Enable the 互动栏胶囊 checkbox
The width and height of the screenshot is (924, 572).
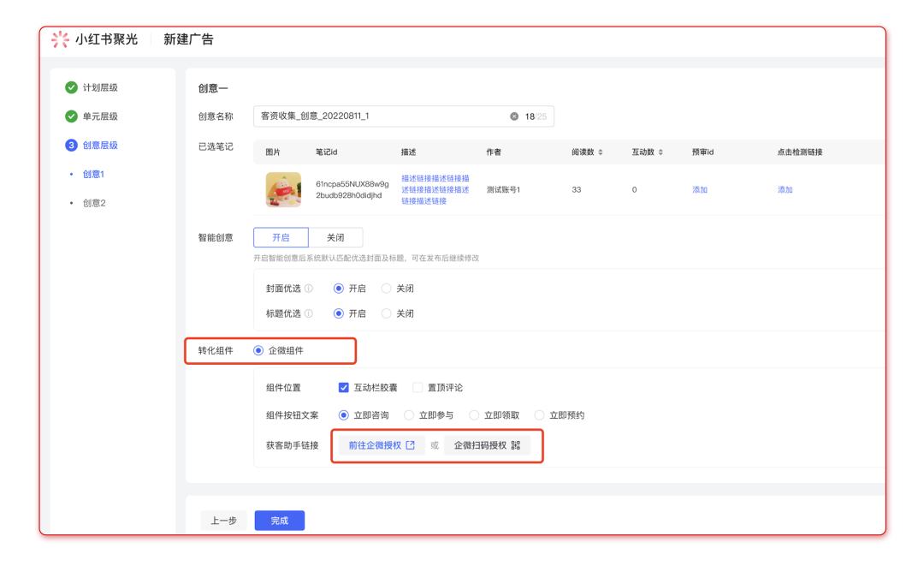click(x=344, y=388)
